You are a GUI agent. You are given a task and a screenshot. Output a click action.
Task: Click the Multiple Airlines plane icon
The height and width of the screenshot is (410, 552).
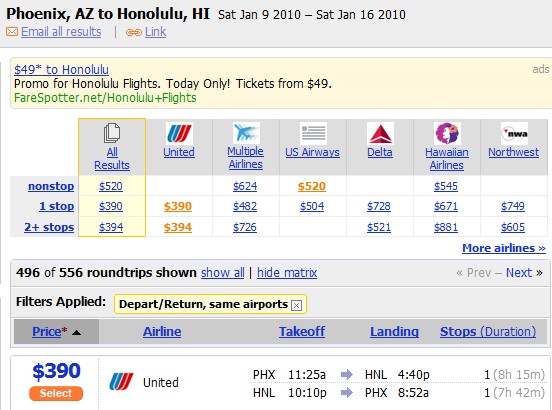click(x=246, y=133)
